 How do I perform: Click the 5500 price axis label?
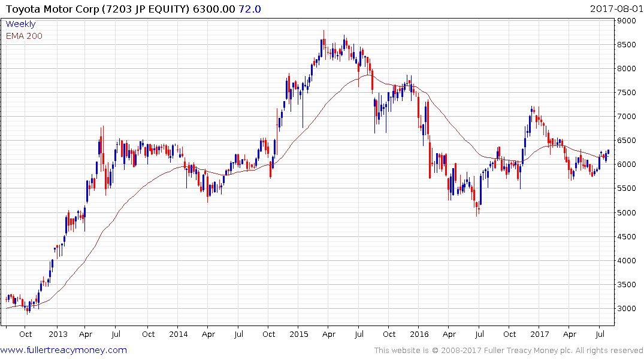(x=627, y=188)
